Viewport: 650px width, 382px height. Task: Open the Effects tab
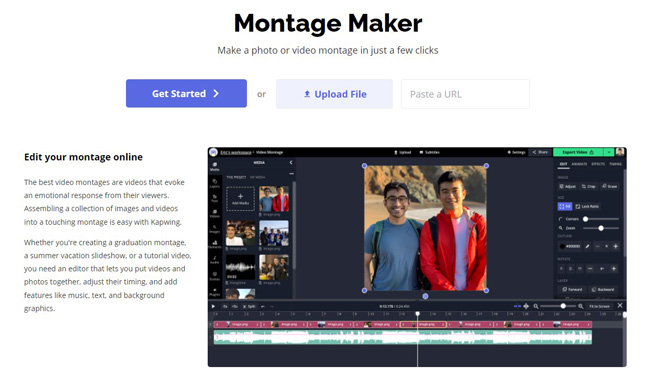tap(598, 164)
